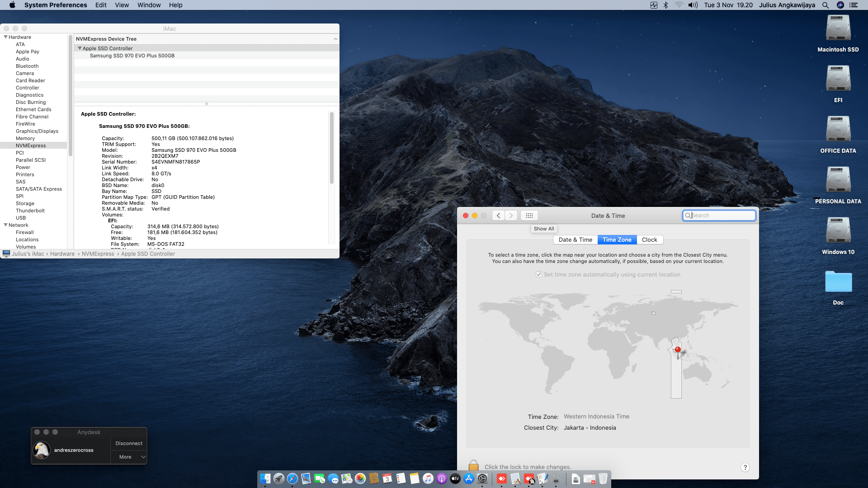Screen dimensions: 868x488
Task: Open the Show All preferences grid
Action: pos(529,216)
